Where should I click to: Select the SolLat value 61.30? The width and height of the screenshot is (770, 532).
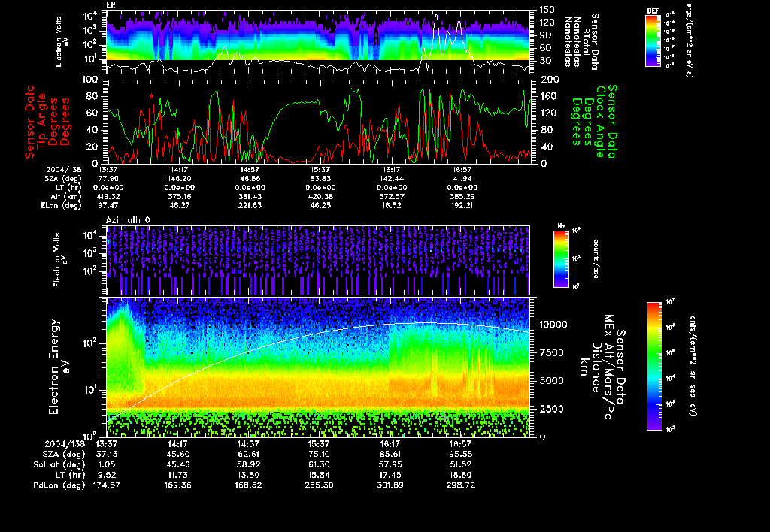tap(319, 464)
